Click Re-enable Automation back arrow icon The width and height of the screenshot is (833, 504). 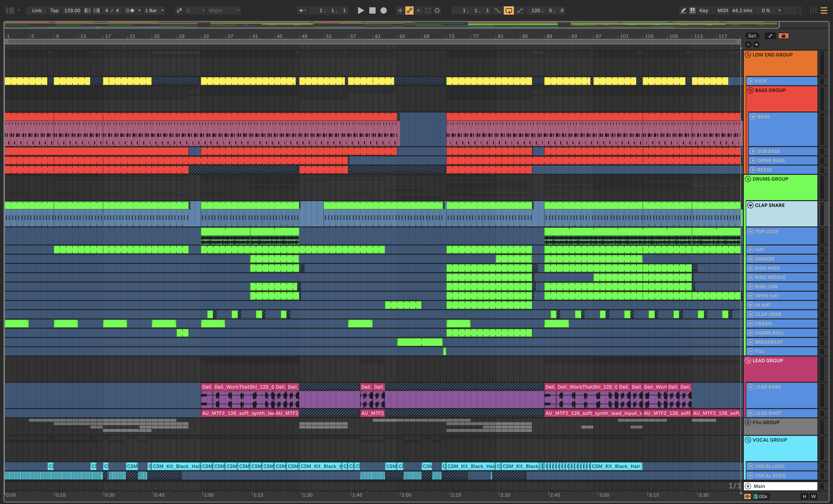point(419,10)
